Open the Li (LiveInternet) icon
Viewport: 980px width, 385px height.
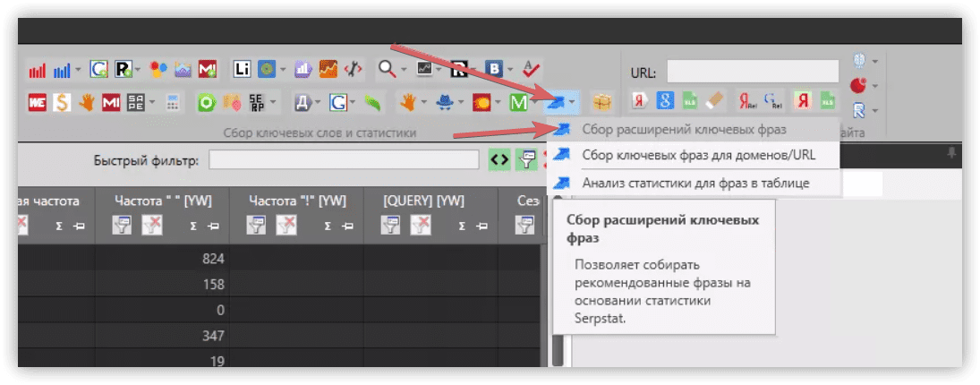pos(242,69)
